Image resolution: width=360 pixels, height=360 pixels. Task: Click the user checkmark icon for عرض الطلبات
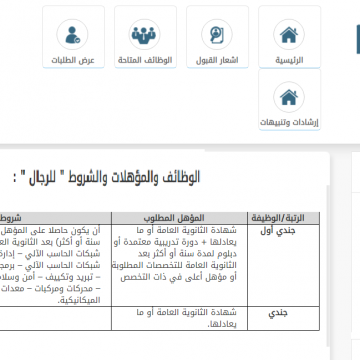(x=72, y=35)
